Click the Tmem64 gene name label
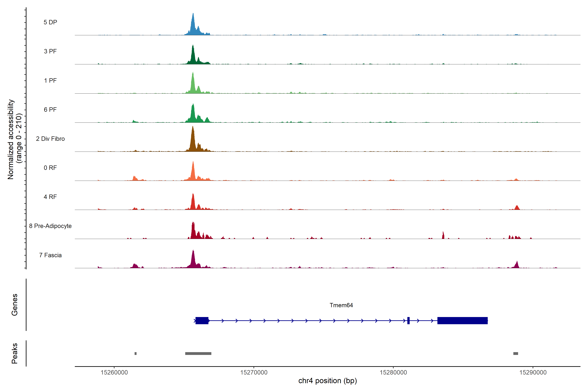Viewport: 588px width, 392px height. 341,305
